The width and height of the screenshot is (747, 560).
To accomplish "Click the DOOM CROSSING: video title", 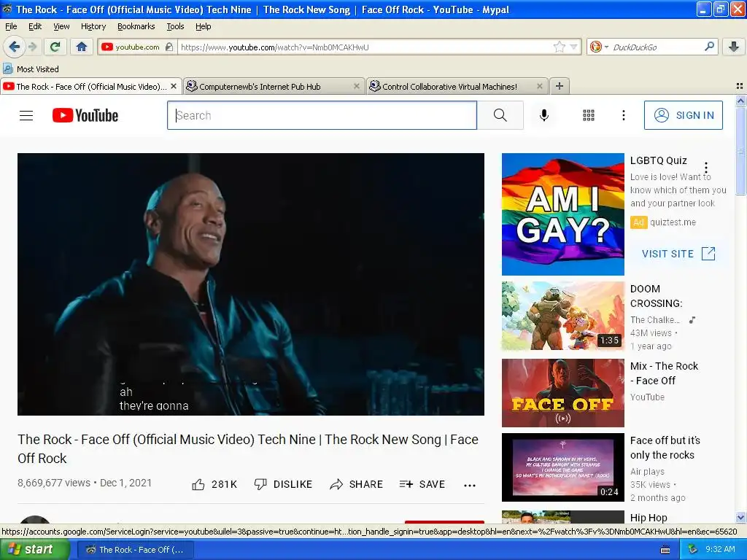I will point(656,296).
